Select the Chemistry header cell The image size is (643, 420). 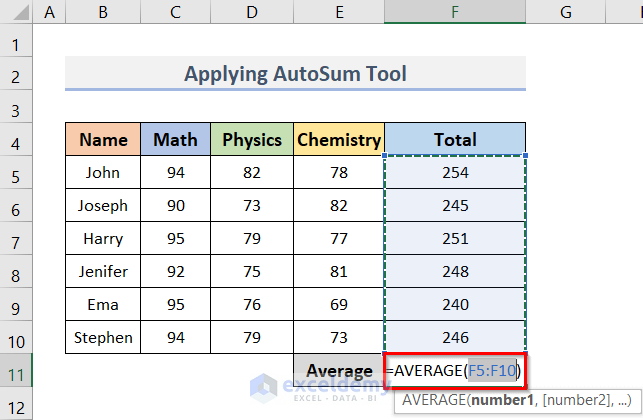(339, 140)
